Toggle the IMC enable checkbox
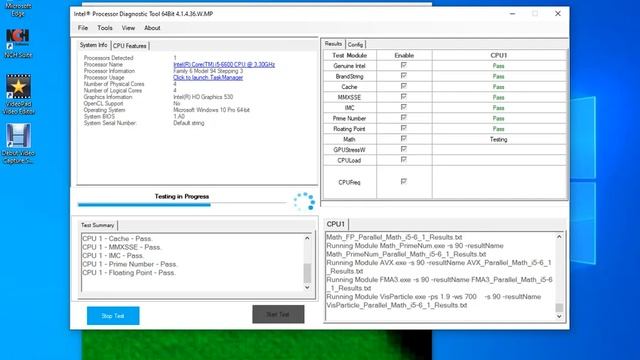This screenshot has height=360, width=640. coord(404,107)
